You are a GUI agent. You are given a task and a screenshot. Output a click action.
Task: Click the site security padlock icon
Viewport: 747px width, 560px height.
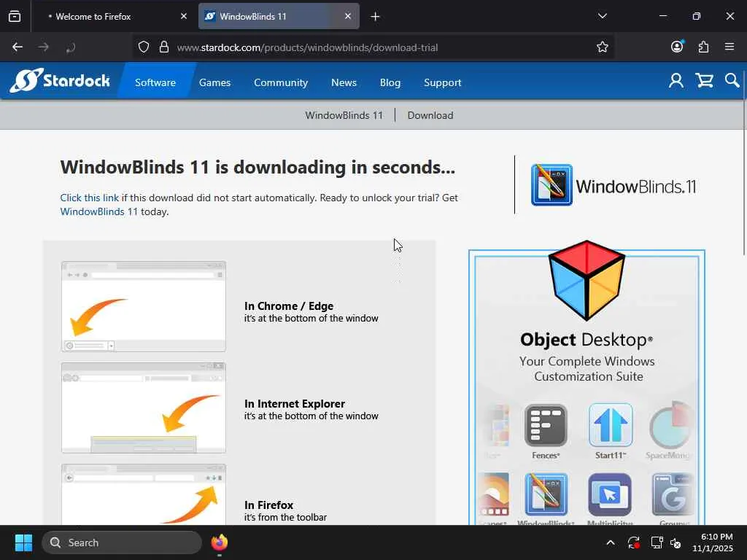(x=164, y=47)
